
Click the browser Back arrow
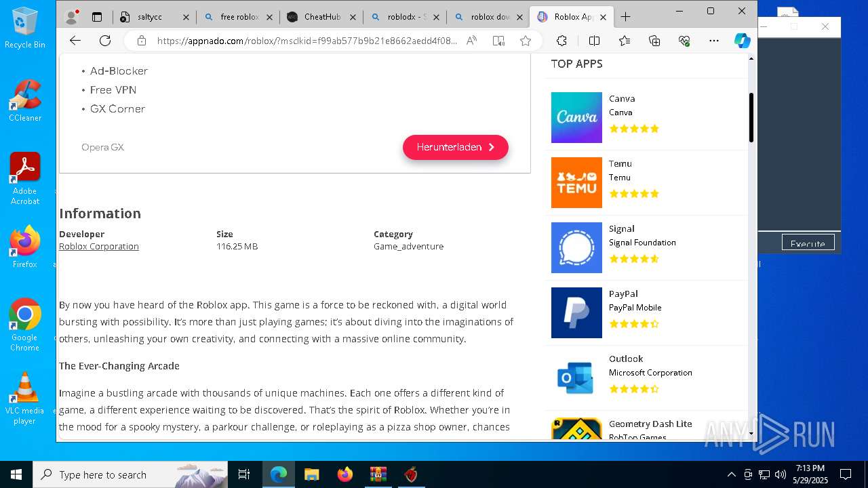click(75, 41)
